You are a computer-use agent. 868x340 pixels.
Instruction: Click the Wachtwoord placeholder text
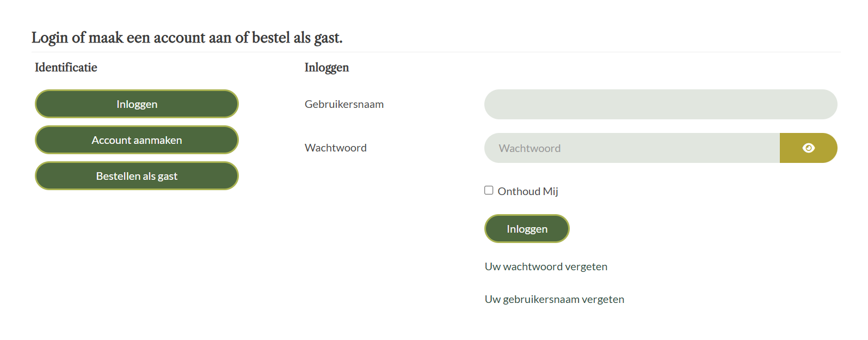coord(530,148)
